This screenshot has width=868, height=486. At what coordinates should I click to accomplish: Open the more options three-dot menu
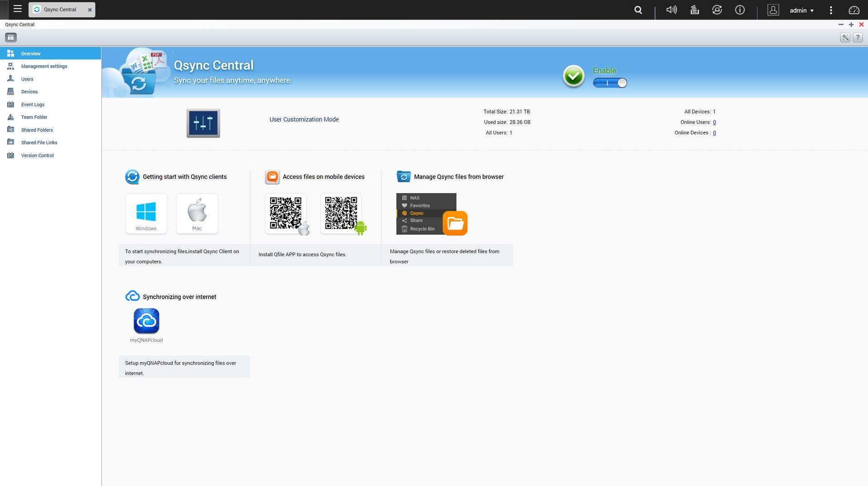click(x=831, y=10)
